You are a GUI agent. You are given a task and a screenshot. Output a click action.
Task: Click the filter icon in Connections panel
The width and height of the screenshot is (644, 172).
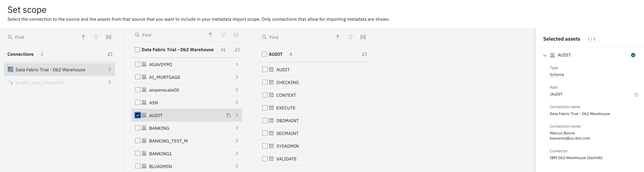pyautogui.click(x=96, y=37)
